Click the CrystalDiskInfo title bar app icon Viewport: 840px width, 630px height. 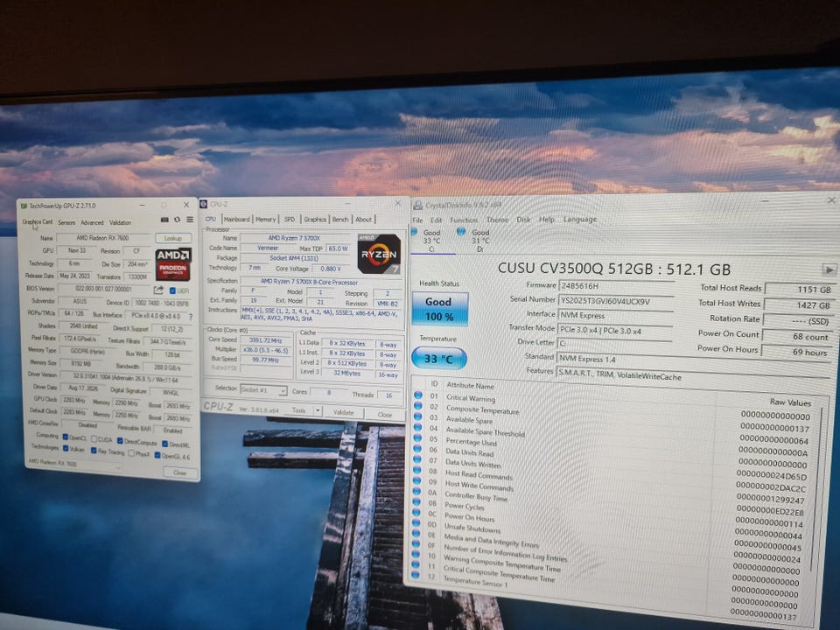pyautogui.click(x=418, y=205)
